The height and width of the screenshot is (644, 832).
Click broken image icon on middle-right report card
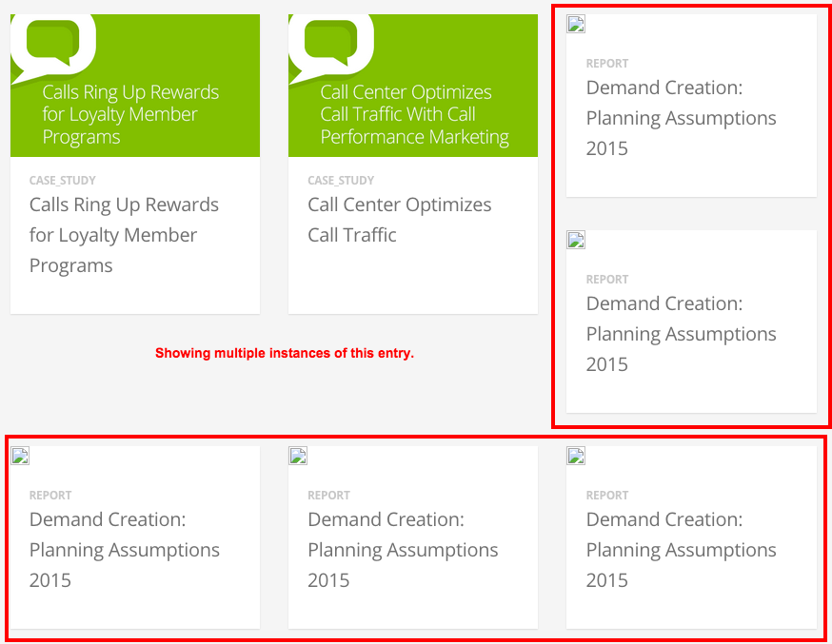click(576, 240)
